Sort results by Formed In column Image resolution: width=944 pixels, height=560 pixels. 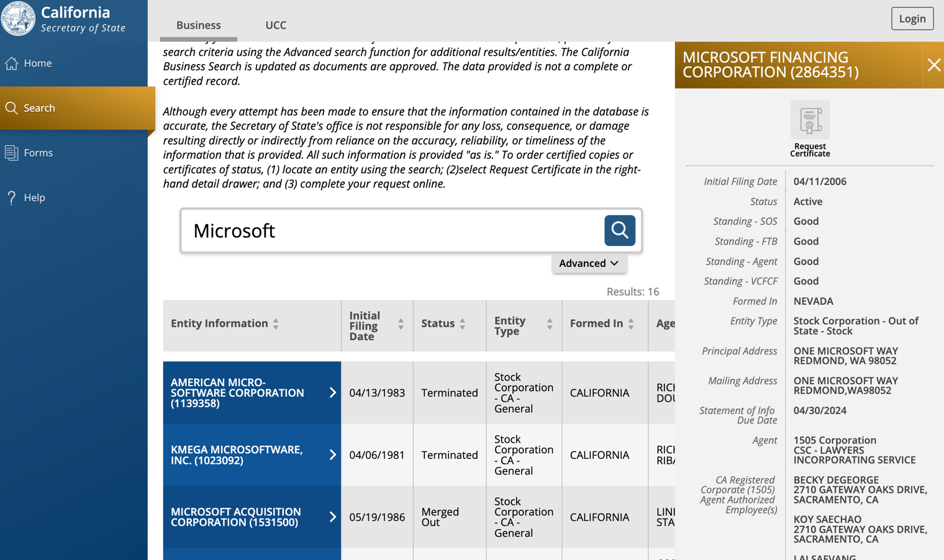click(x=631, y=323)
